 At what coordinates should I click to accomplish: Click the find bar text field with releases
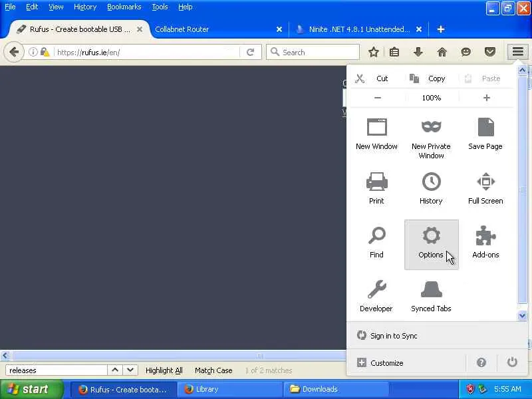(57, 370)
